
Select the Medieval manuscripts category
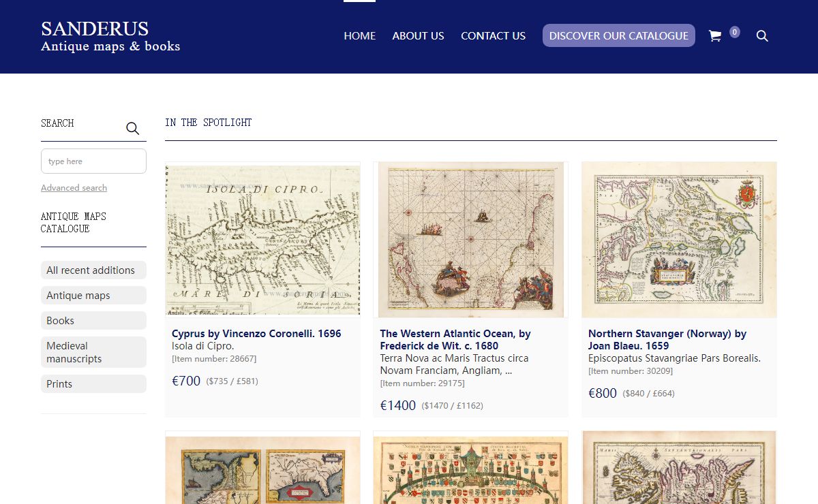(93, 352)
